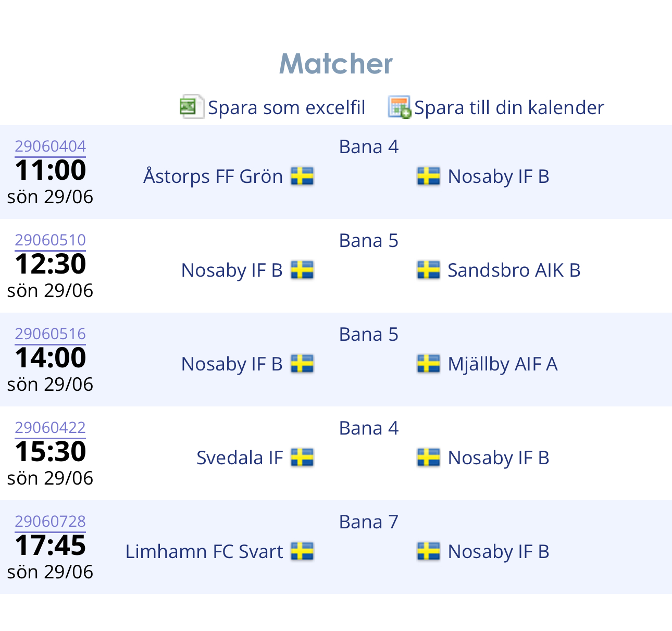Open Spara till din kalender link
Image resolution: width=672 pixels, height=631 pixels.
coord(508,107)
